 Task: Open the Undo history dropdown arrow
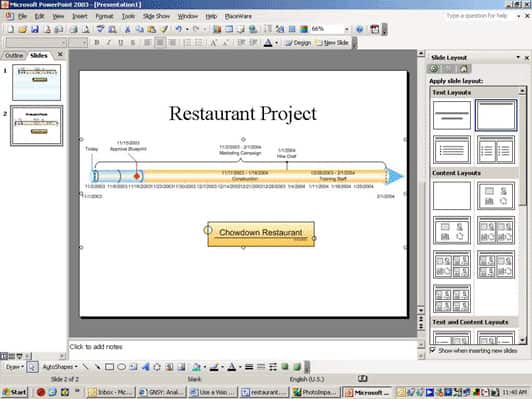(x=187, y=29)
